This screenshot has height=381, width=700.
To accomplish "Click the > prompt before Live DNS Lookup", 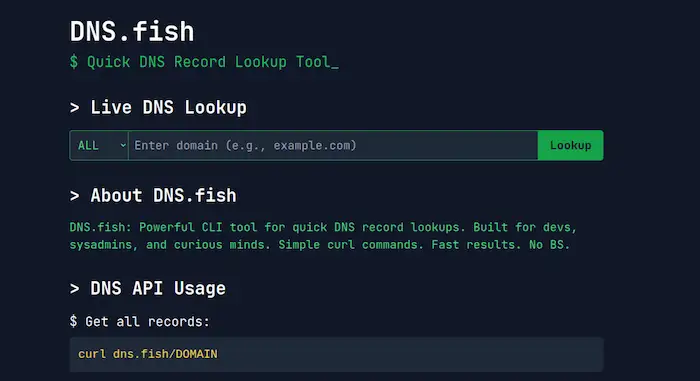I will [x=75, y=108].
